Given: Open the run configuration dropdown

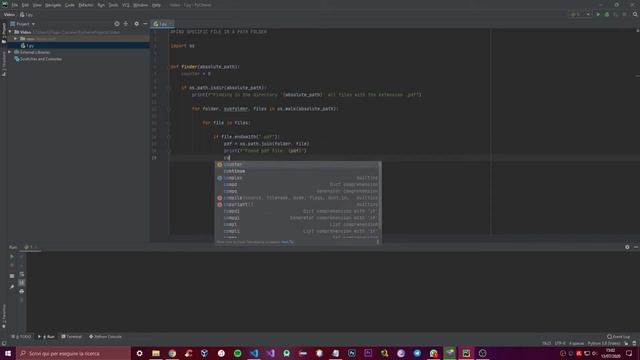Looking at the screenshot, I should (580, 14).
